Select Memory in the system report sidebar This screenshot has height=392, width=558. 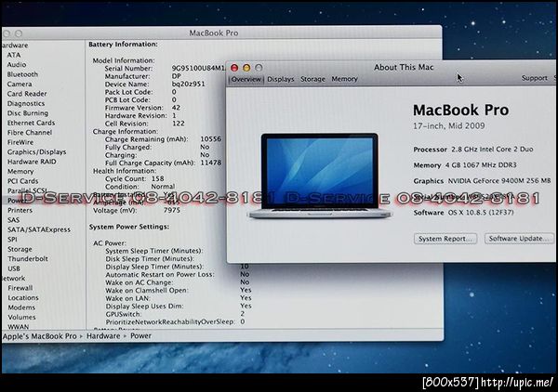click(20, 171)
